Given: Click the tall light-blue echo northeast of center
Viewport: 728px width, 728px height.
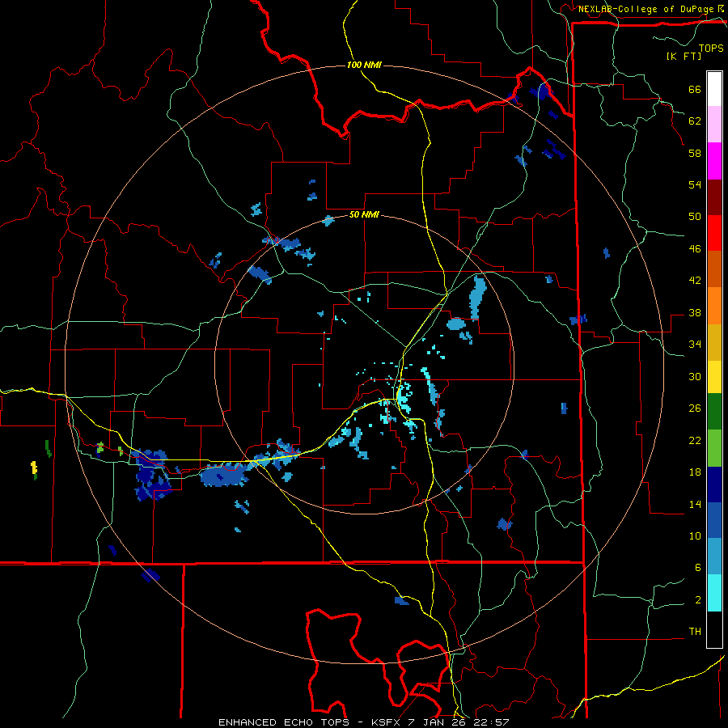Looking at the screenshot, I should pyautogui.click(x=478, y=297).
